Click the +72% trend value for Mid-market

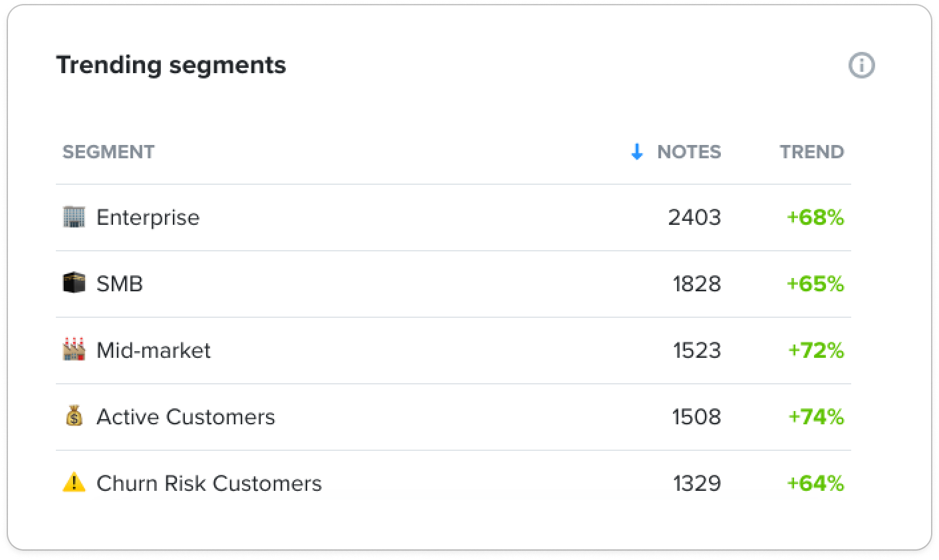816,350
